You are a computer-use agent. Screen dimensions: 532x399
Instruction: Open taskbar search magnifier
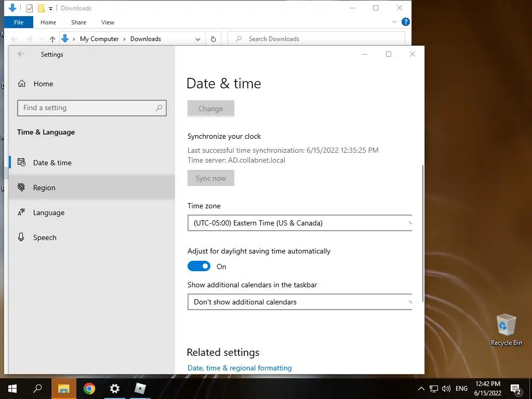tap(37, 388)
